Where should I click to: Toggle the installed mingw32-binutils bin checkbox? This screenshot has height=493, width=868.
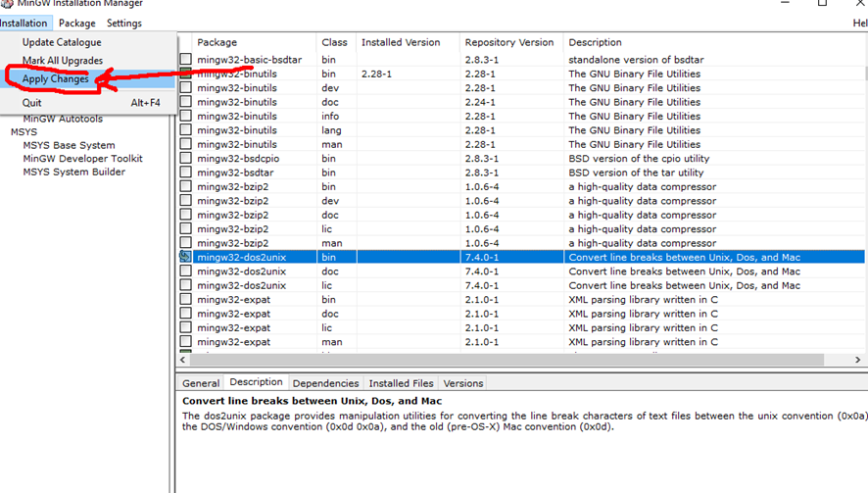coord(185,74)
